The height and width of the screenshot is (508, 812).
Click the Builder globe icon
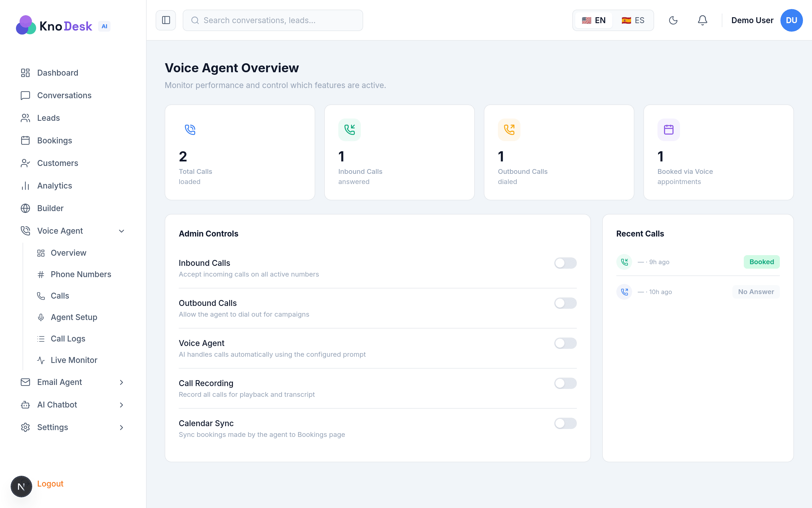[x=25, y=208]
